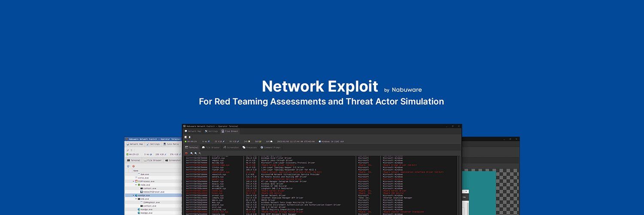Click Name column header in left window
Screen dimensions: 644x215
point(136,171)
